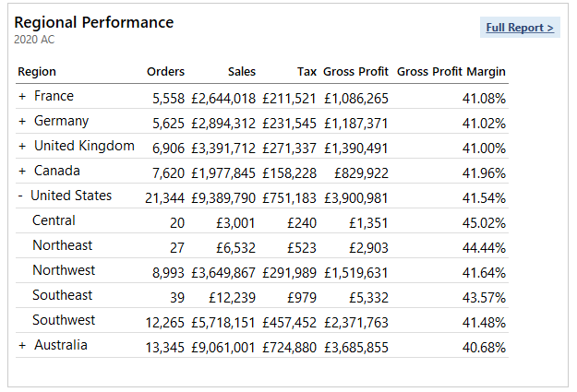Expand the France row
This screenshot has width=577, height=392.
(22, 96)
